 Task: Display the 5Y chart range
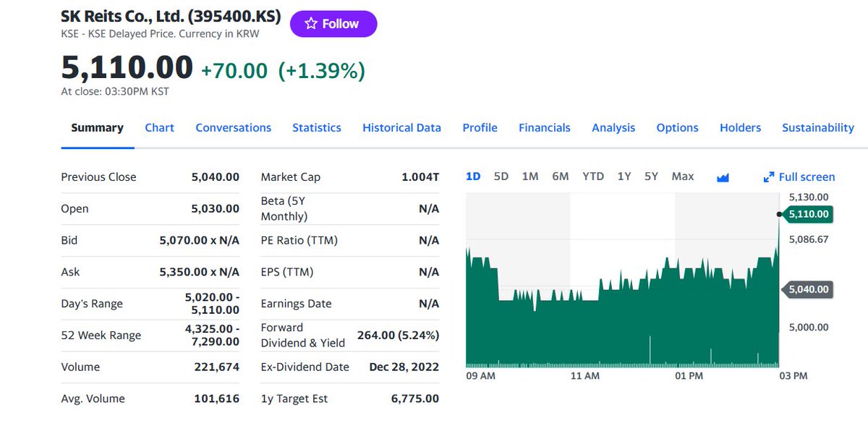651,176
